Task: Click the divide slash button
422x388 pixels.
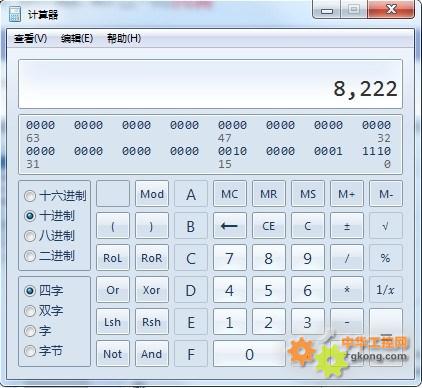Action: click(x=347, y=258)
